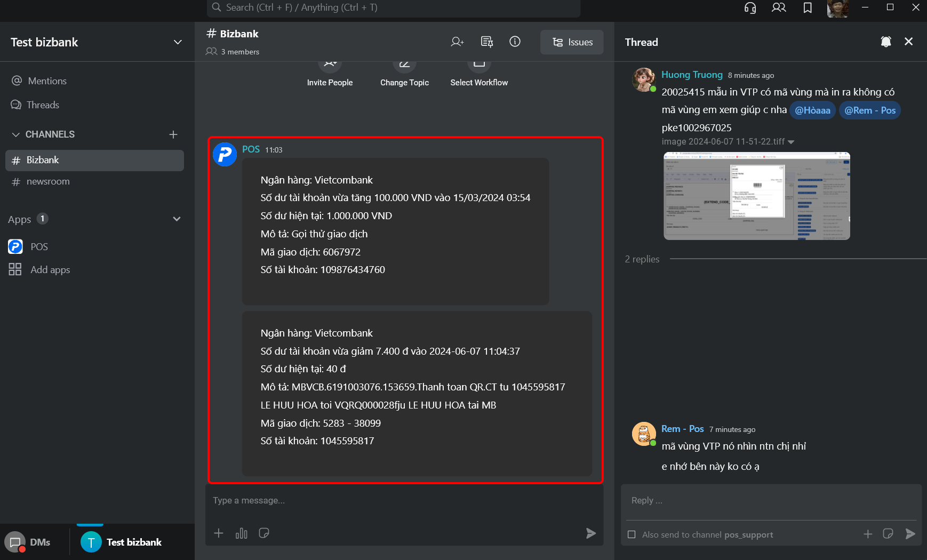The image size is (927, 560).
Task: Click the send arrow in channel message box
Action: tap(590, 533)
